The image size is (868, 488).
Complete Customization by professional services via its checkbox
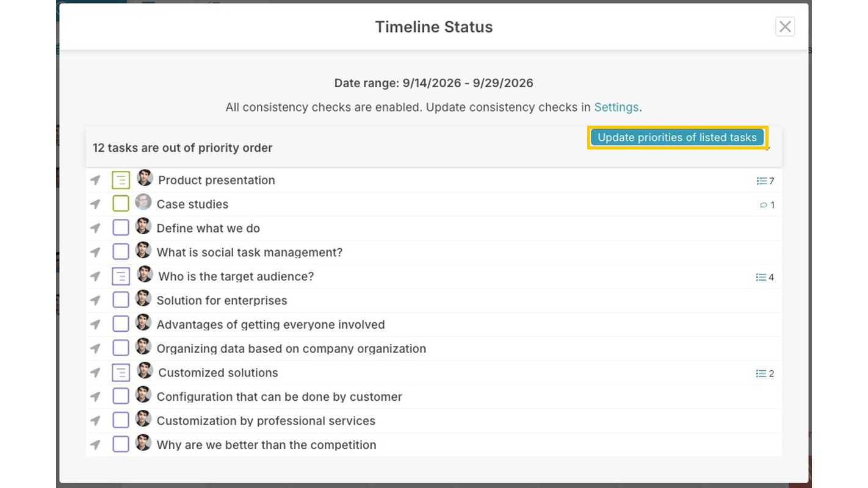121,420
